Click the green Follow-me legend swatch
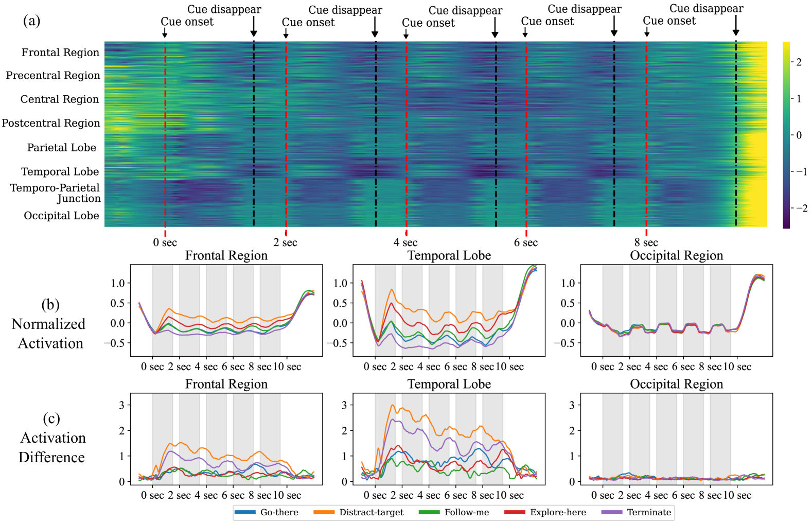Viewport: 812px width, 523px height. (x=429, y=512)
